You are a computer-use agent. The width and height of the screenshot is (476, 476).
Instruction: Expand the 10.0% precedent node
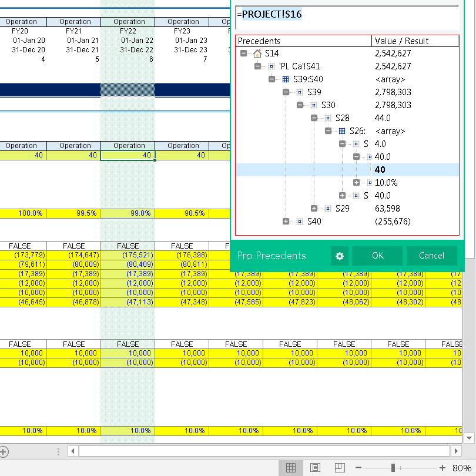(x=356, y=182)
